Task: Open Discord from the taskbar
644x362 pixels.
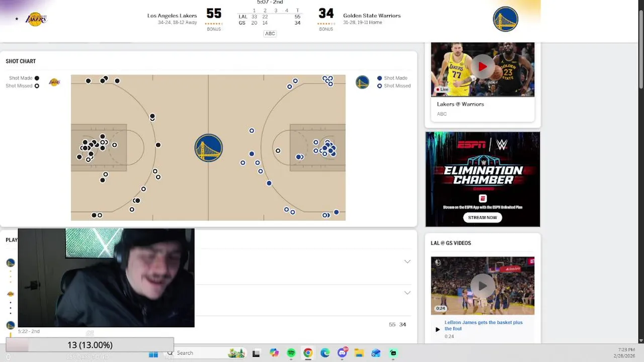Action: (x=342, y=353)
